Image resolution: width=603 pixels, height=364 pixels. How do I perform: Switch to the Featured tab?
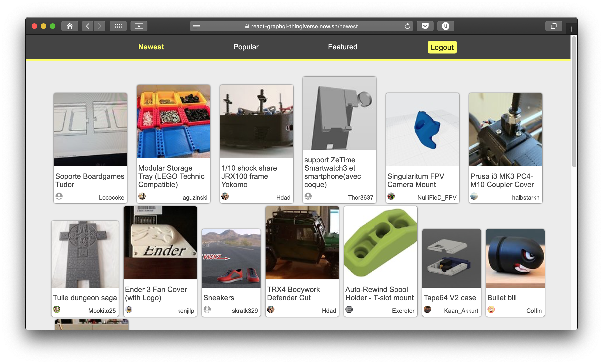click(342, 47)
